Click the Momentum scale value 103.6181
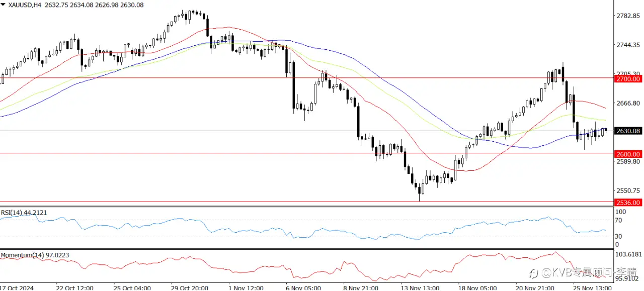This screenshot has height=291, width=644. [629, 255]
